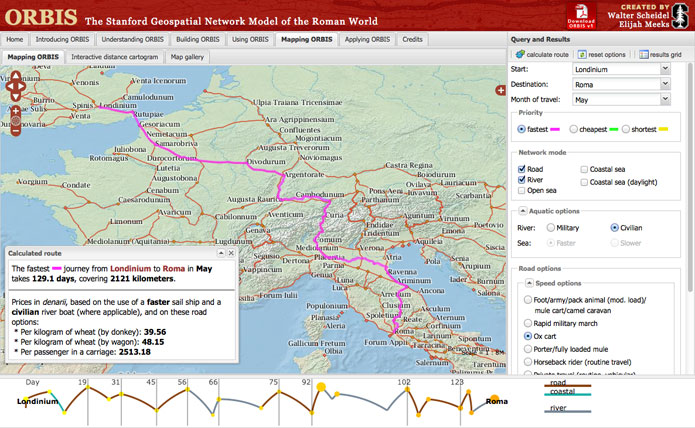Click the globe reset zoom icon
Viewport: 695px width, 428px height.
coord(16,121)
